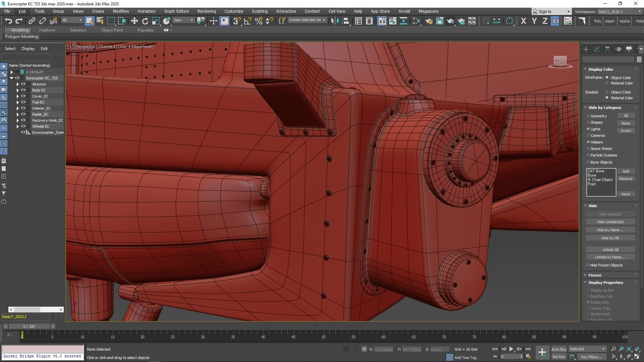Open the Rendering menu

click(x=206, y=11)
